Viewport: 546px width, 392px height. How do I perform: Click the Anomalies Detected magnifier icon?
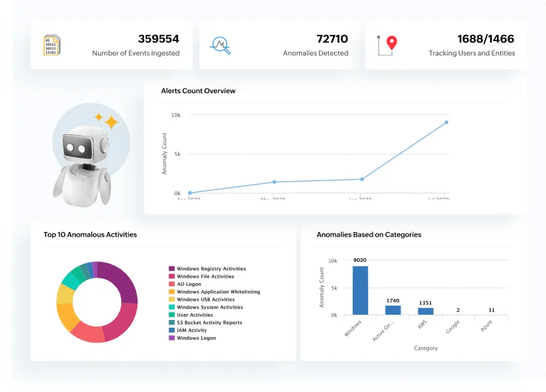220,46
